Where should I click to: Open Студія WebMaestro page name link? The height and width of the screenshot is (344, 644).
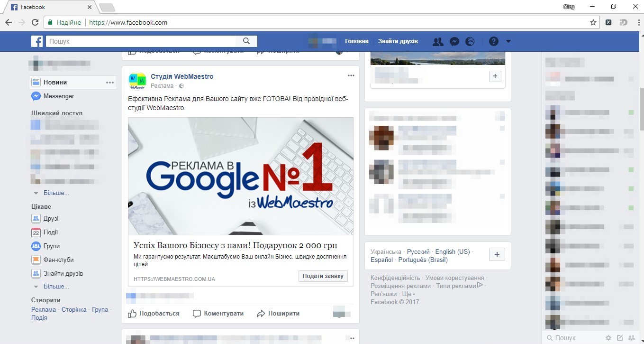[x=182, y=76]
